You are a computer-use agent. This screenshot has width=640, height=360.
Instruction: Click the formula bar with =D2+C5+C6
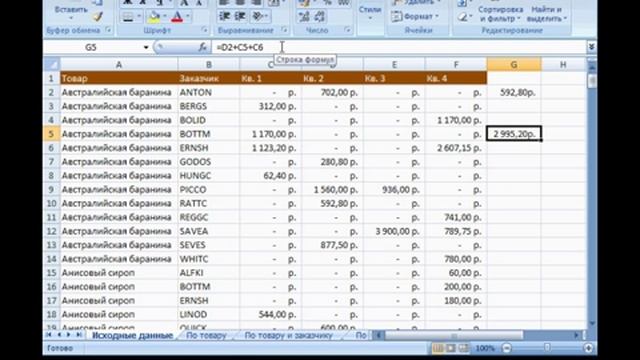398,47
